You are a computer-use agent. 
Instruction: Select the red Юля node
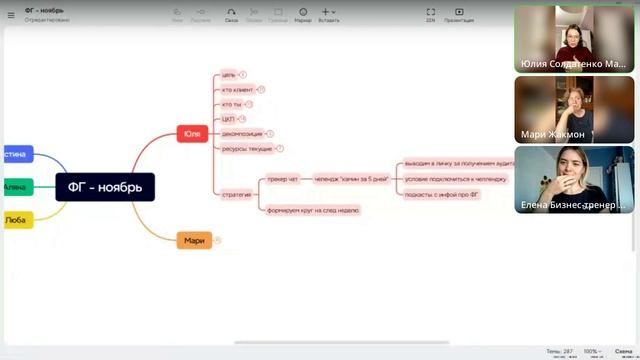(x=192, y=134)
